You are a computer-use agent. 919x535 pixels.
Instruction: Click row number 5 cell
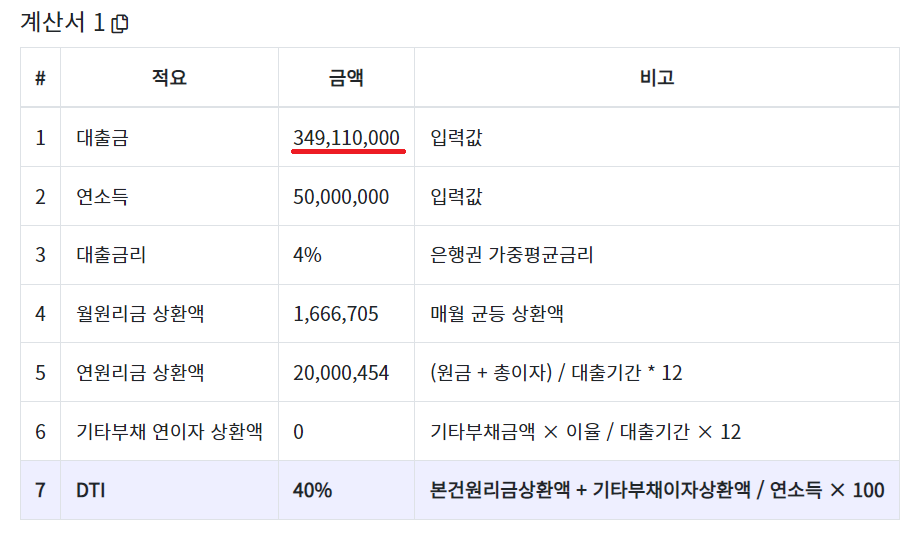[40, 373]
